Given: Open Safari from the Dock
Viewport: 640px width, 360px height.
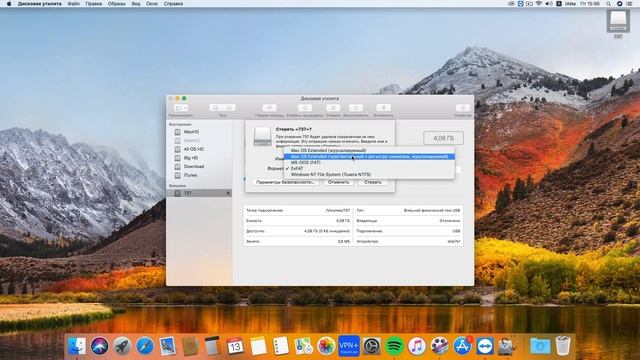Looking at the screenshot, I should point(145,346).
